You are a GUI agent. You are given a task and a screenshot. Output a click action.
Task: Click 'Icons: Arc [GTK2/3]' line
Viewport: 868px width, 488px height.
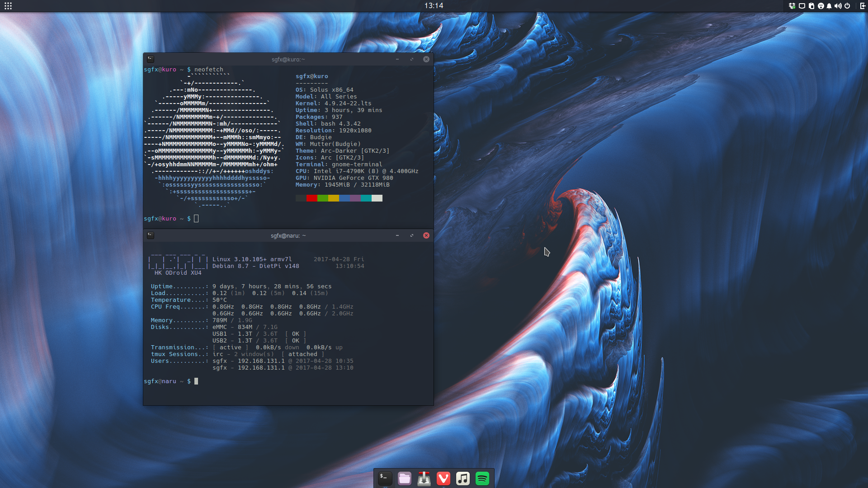(x=330, y=157)
